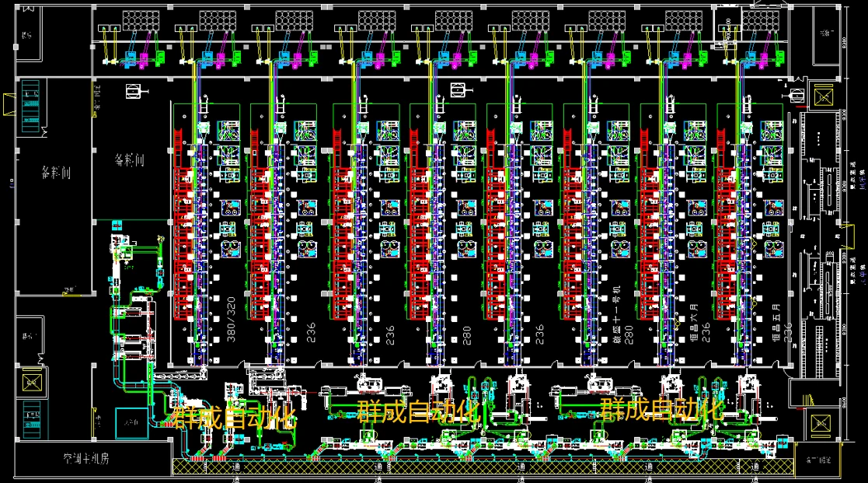The image size is (868, 483).
Task: Click the 280 number next to 敬盛十一号机
Action: tap(629, 334)
